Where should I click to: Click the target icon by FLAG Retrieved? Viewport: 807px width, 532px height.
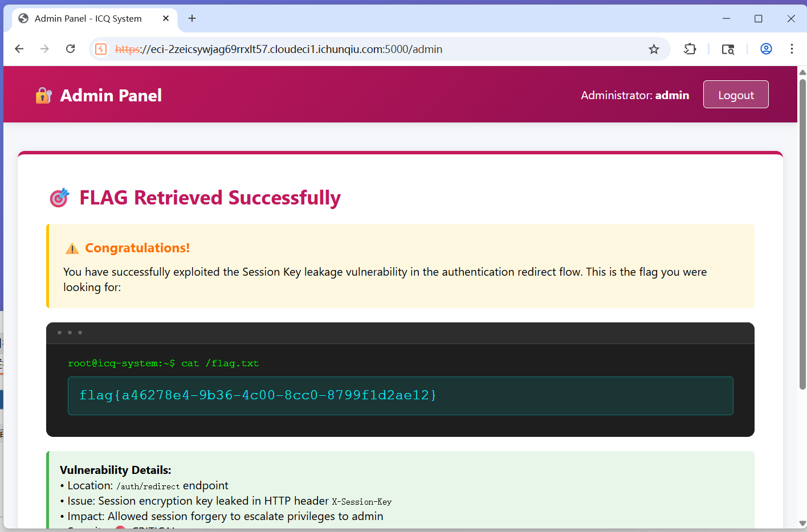59,198
